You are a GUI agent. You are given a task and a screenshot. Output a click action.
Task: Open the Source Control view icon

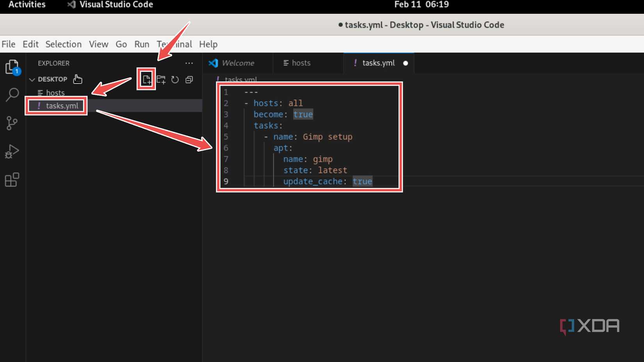tap(12, 123)
